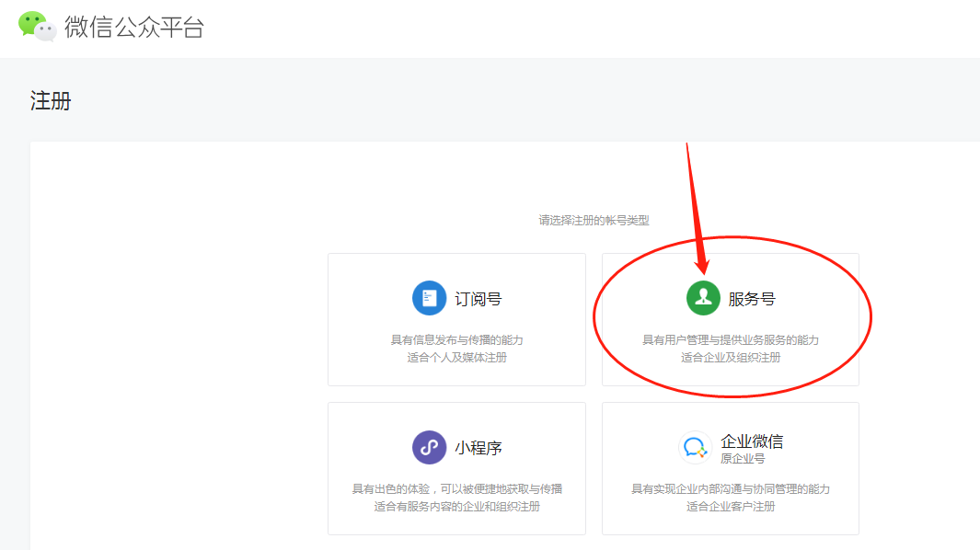Click text 适合有服务内容的企业和组织注册
This screenshot has height=550, width=980.
click(x=457, y=506)
